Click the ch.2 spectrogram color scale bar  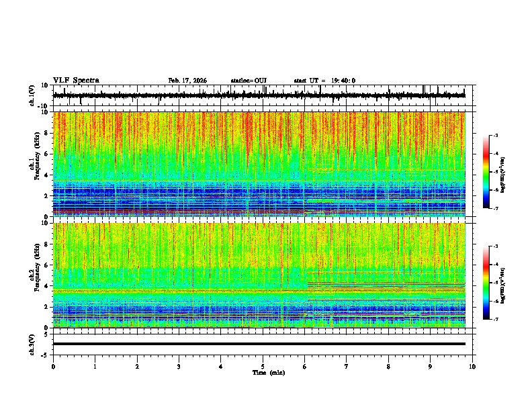486,283
